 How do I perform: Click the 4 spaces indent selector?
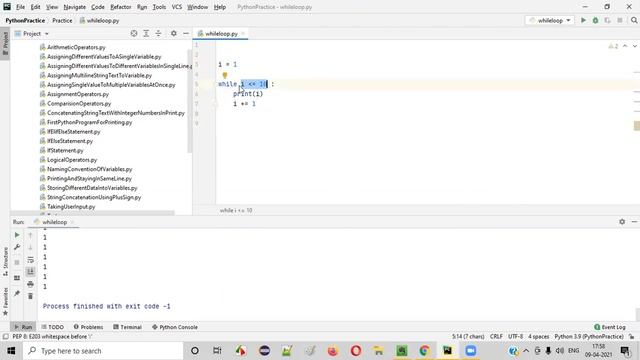coord(538,337)
